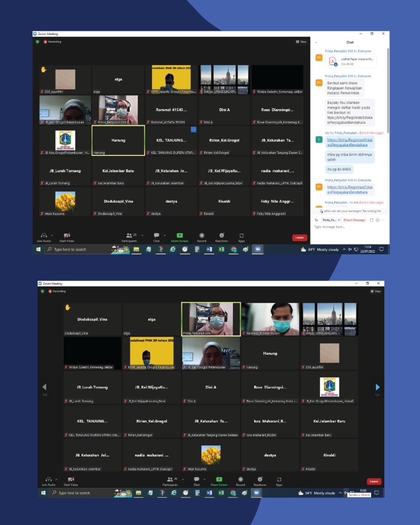Toggle Join Audio in the bottom Zoom window
420x525 pixels.
click(x=48, y=481)
